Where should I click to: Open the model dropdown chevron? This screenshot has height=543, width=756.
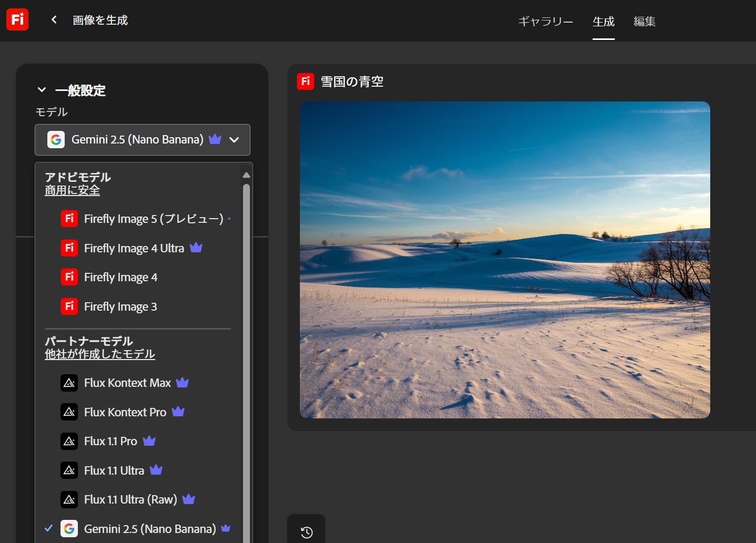point(234,140)
